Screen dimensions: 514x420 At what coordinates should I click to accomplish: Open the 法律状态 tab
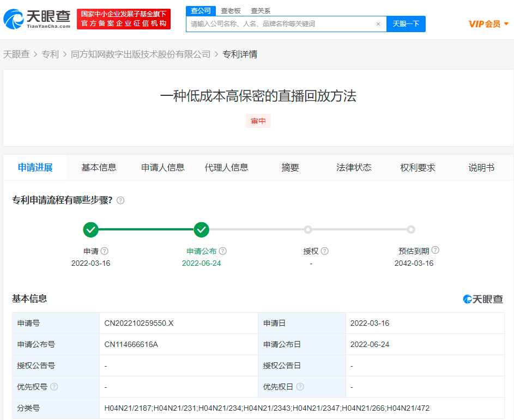[354, 168]
